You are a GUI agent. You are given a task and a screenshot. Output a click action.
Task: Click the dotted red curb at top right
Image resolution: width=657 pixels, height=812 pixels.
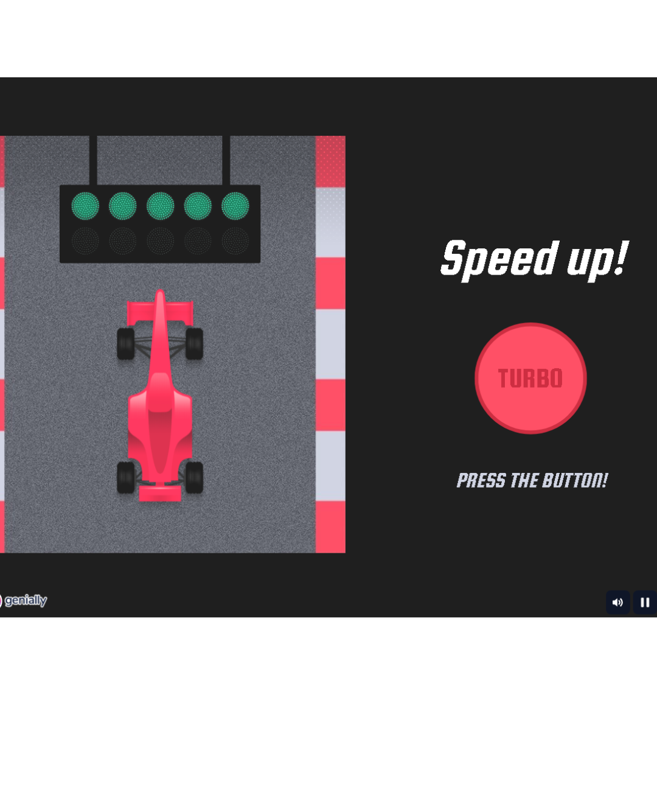(x=330, y=161)
